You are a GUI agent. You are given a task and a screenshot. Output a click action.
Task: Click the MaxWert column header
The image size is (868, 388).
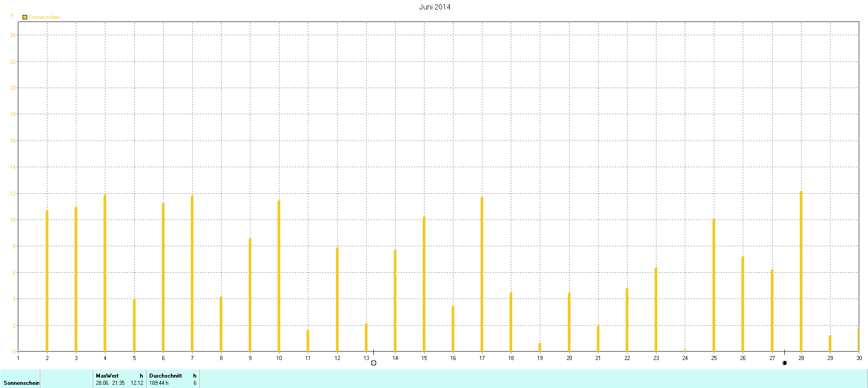(x=107, y=376)
